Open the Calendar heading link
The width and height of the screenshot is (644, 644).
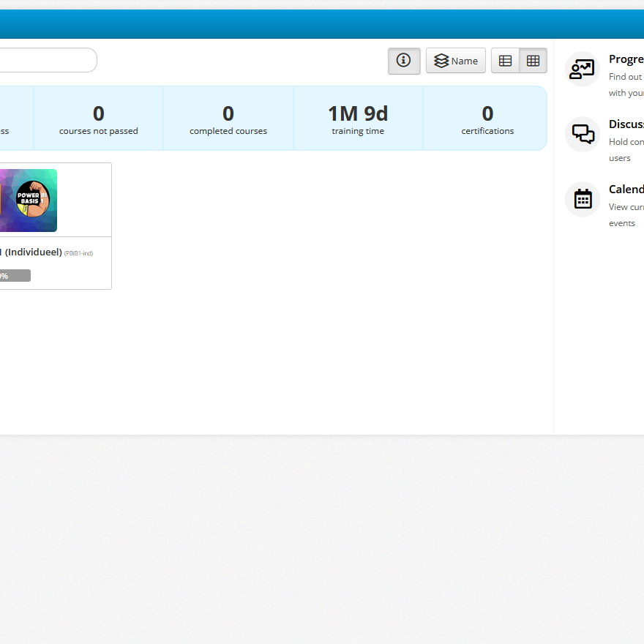(x=626, y=190)
